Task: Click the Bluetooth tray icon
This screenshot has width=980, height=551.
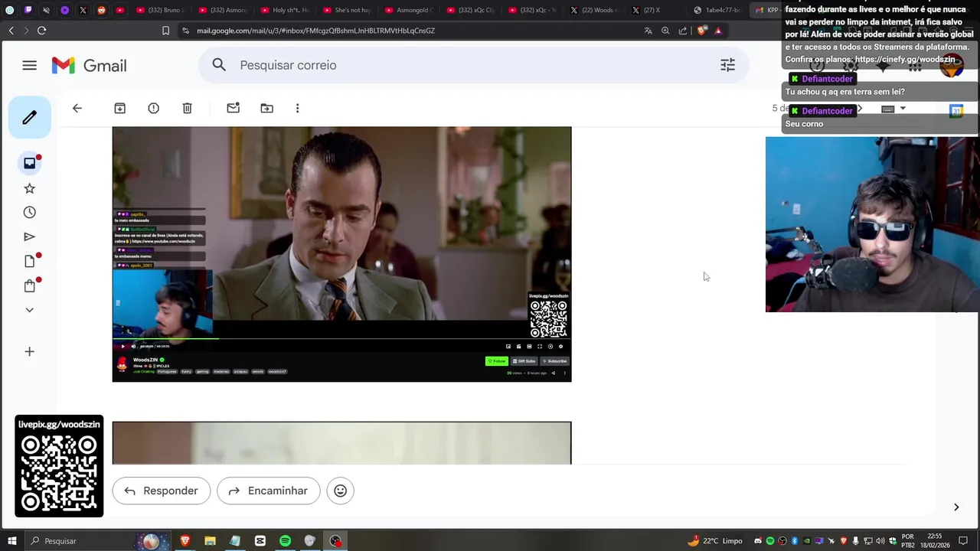Action: pyautogui.click(x=795, y=541)
